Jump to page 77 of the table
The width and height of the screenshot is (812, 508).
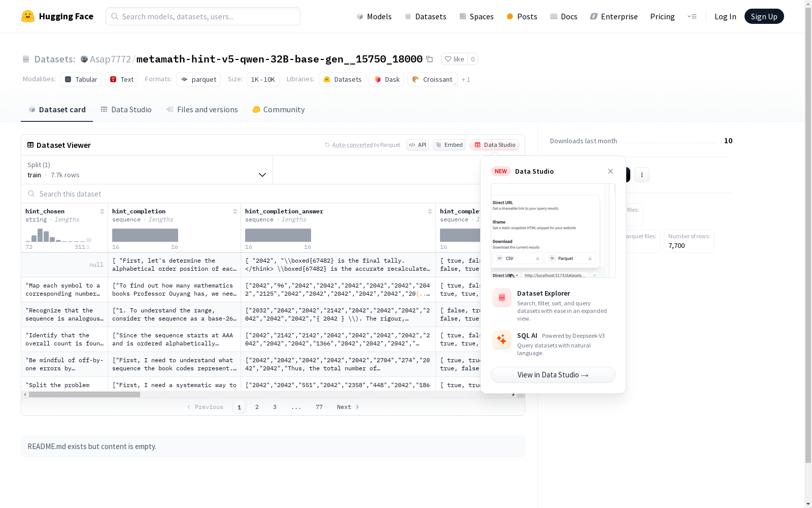(x=319, y=407)
